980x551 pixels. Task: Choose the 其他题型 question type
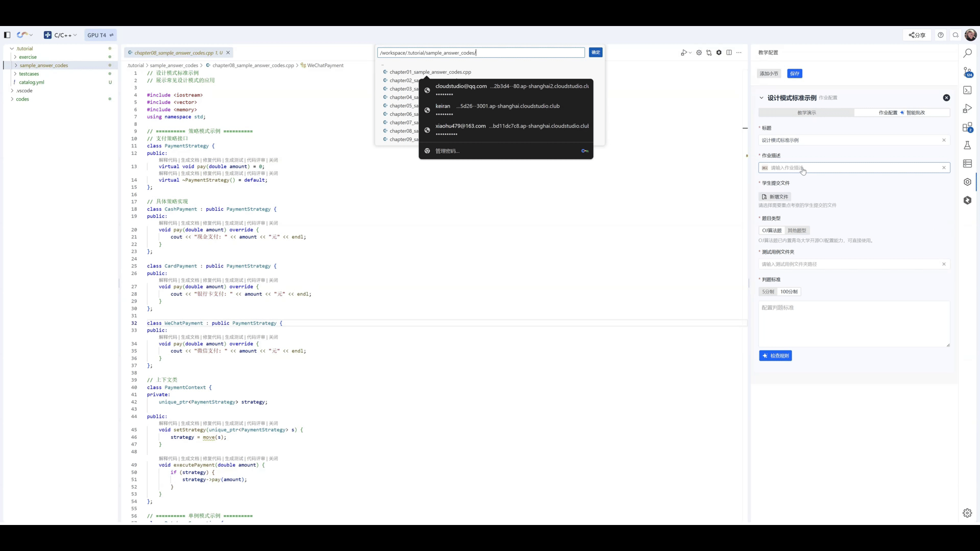797,231
